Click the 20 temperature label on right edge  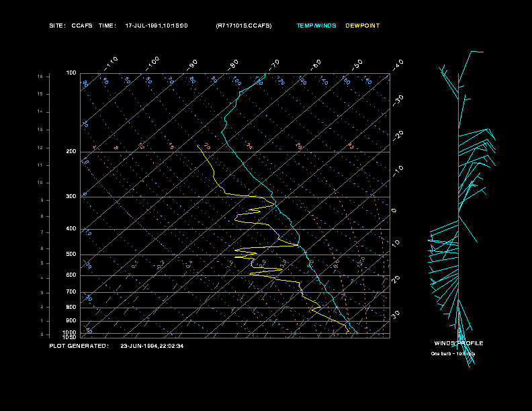(396, 279)
